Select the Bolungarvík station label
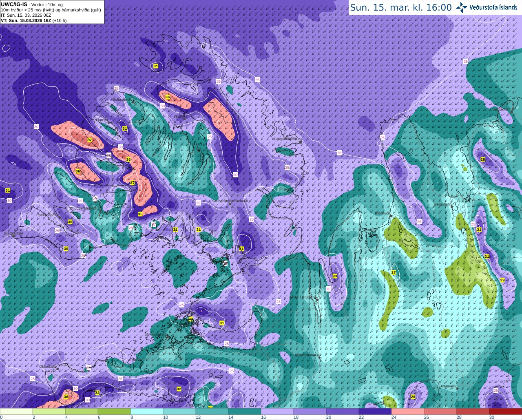This screenshot has height=420, width=522. click(122, 99)
